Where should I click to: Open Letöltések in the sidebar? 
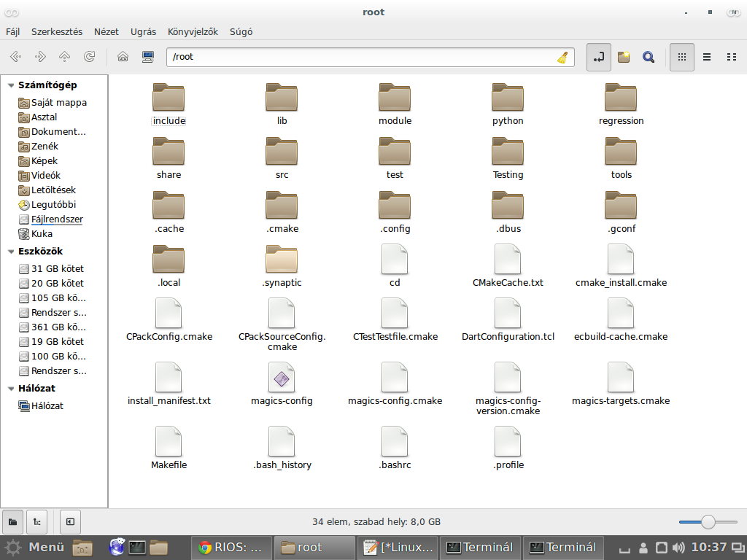(x=47, y=190)
